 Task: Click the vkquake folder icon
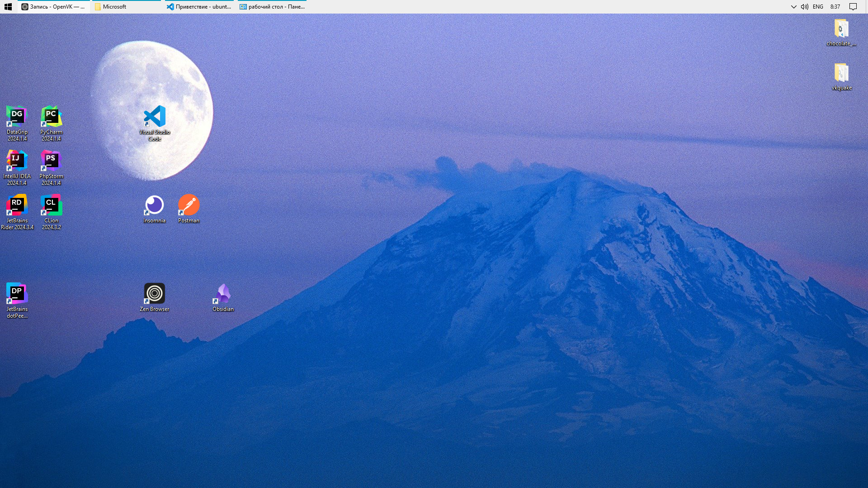click(x=841, y=74)
